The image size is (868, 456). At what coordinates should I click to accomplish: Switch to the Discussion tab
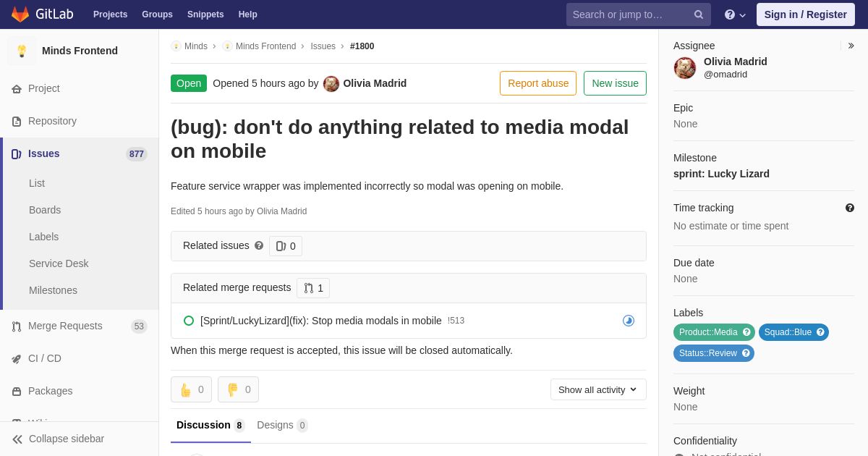(210, 426)
